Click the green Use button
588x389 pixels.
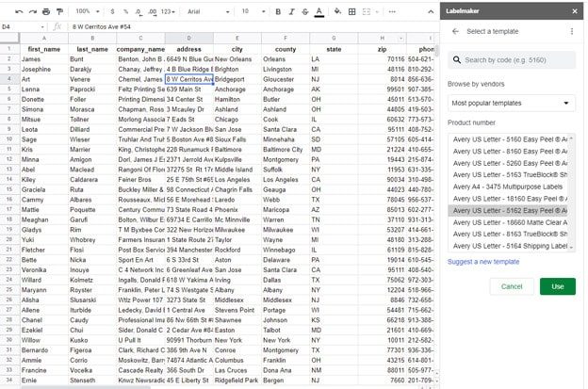click(x=558, y=286)
